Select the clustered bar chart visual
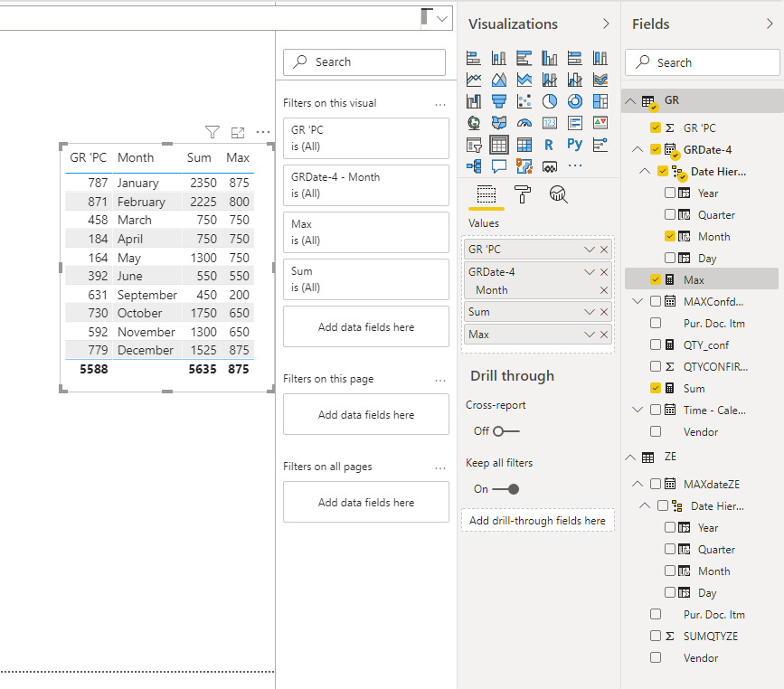784x689 pixels. (x=524, y=59)
